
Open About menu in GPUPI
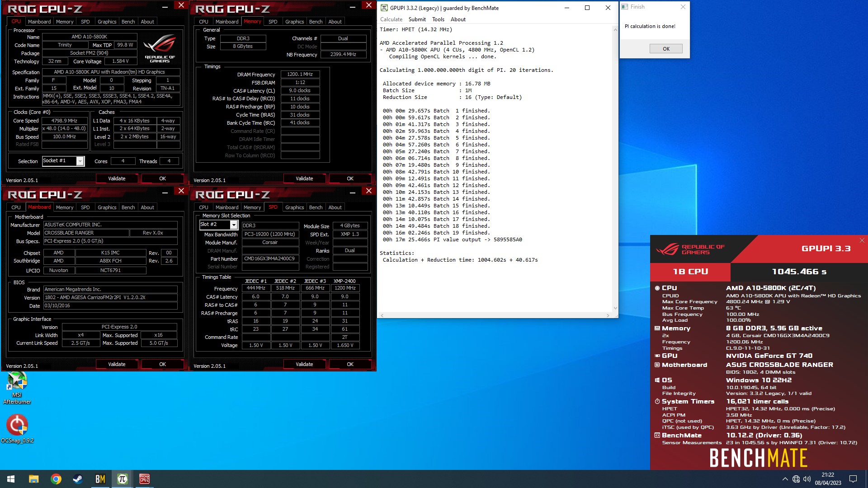[x=458, y=19]
